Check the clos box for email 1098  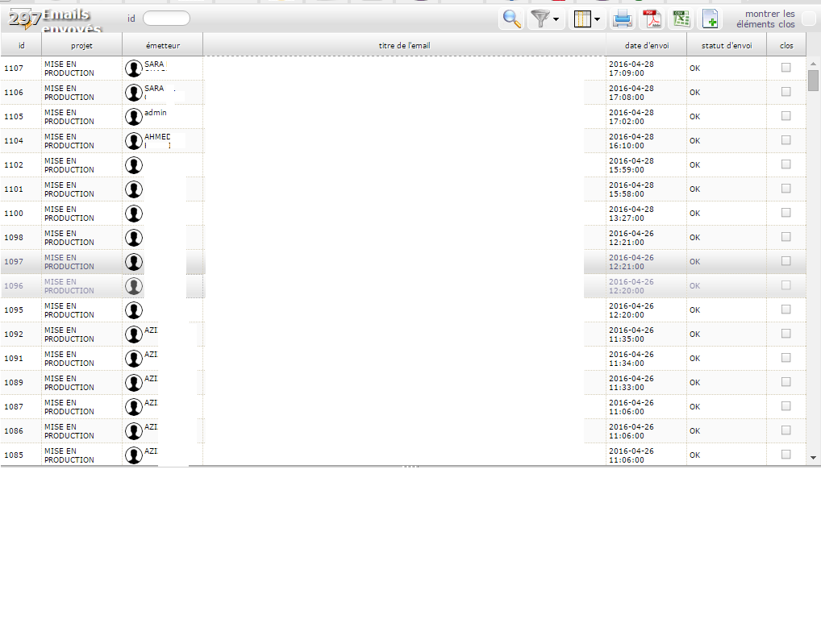[x=786, y=237]
